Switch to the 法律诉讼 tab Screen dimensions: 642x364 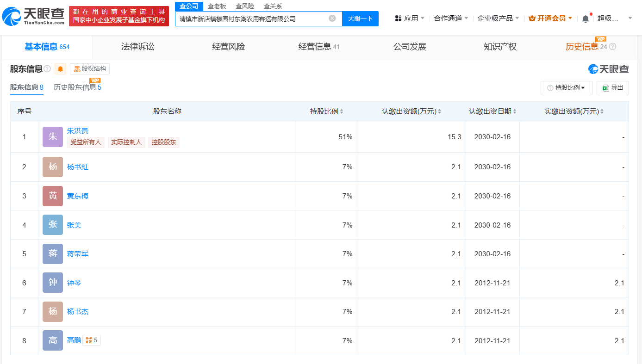(x=137, y=47)
